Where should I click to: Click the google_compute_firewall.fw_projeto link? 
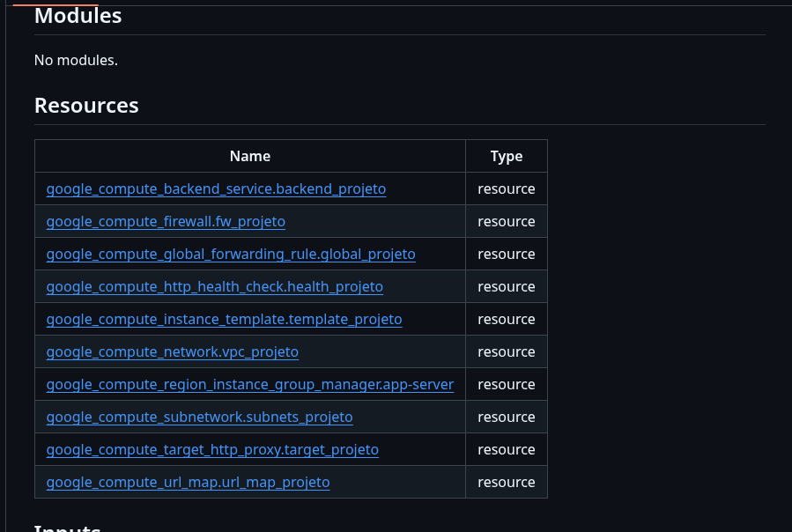point(166,221)
